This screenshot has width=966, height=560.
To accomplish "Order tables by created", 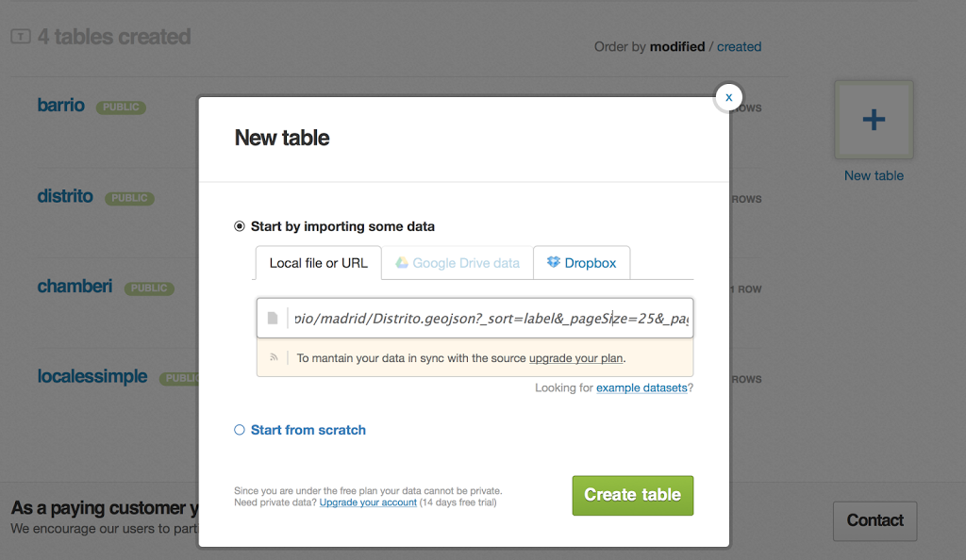I will [x=739, y=46].
